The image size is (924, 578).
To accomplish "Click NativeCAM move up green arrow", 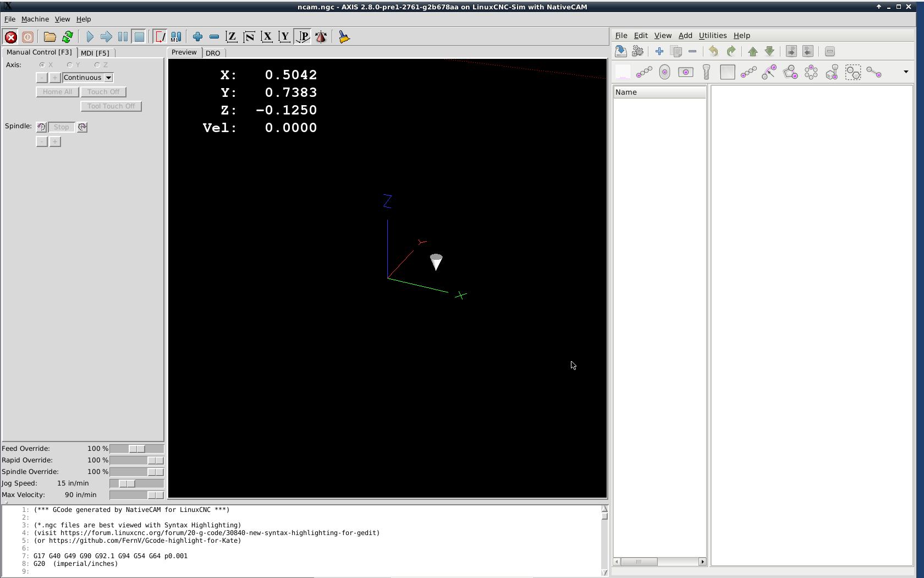I will [x=753, y=51].
